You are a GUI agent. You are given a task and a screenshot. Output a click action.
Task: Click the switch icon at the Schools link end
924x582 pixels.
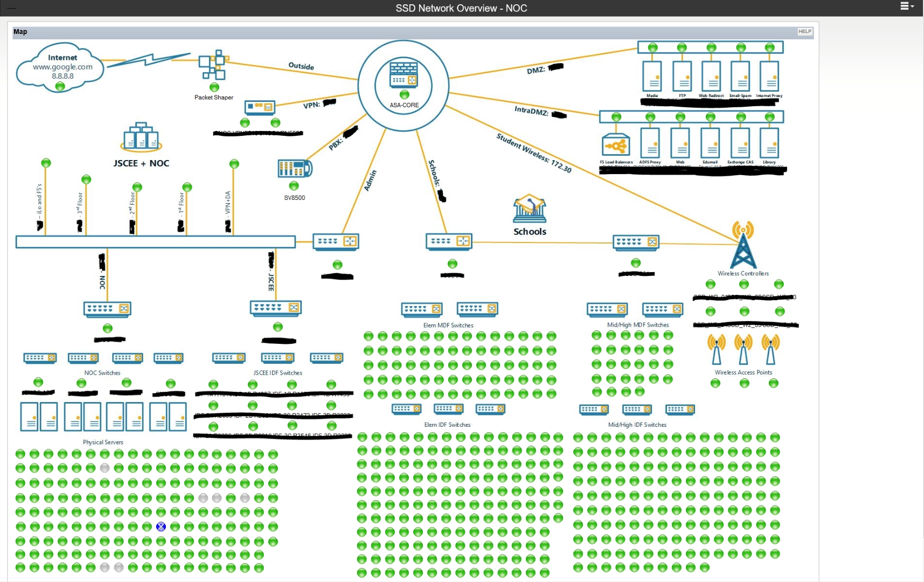pyautogui.click(x=449, y=241)
